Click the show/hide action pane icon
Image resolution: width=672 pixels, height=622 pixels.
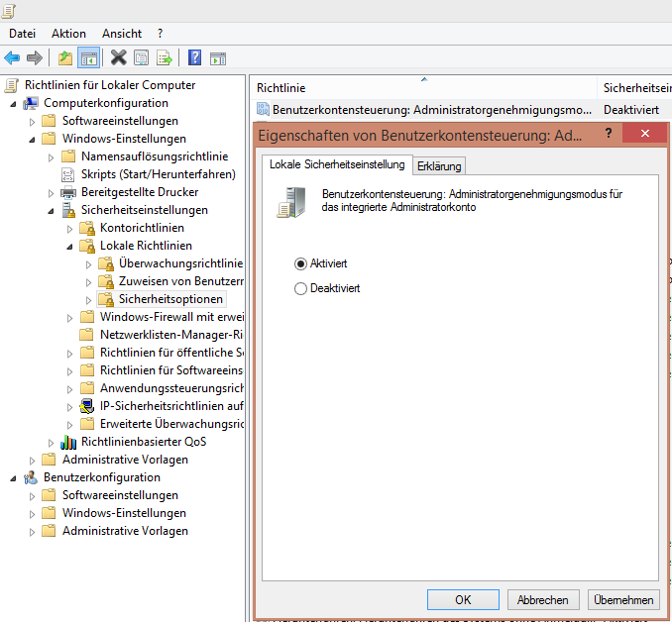pos(218,58)
